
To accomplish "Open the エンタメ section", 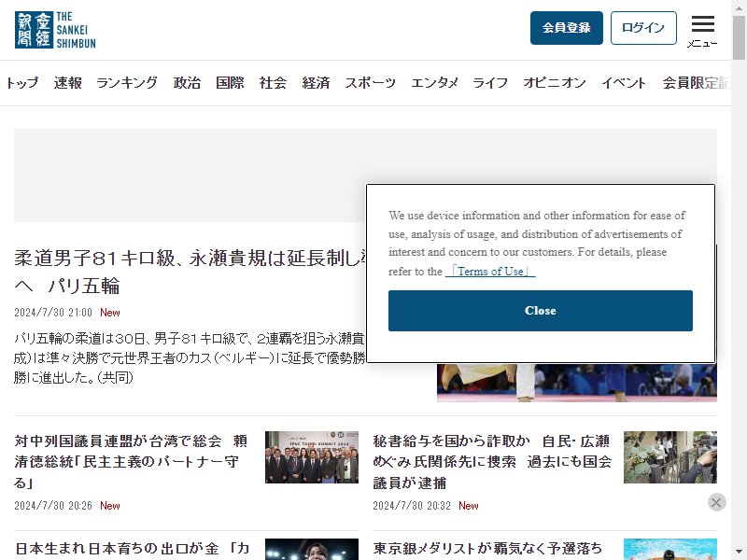I will (434, 83).
